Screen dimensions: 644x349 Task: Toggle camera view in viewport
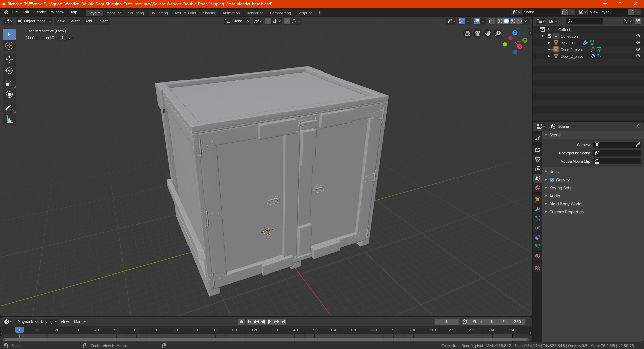coord(478,33)
